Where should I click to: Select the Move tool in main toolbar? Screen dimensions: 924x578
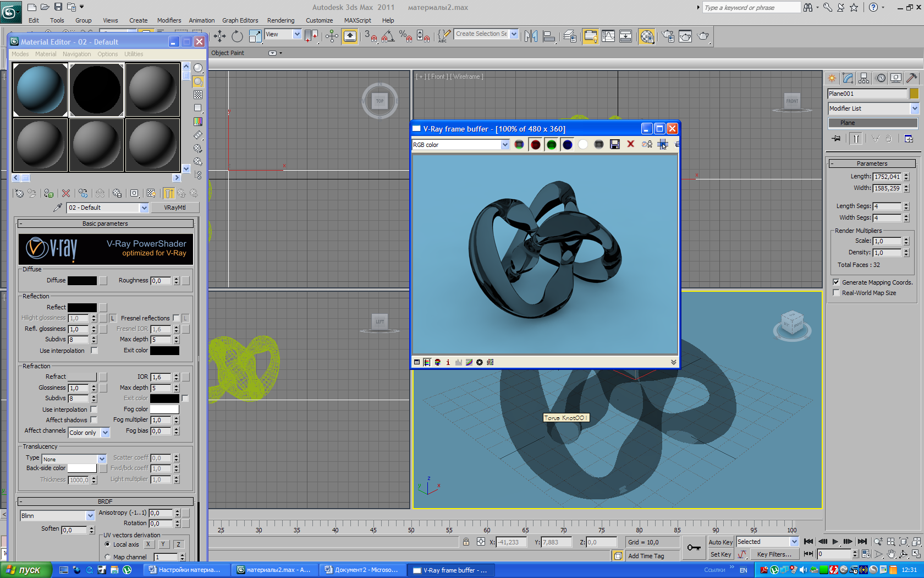pyautogui.click(x=219, y=36)
